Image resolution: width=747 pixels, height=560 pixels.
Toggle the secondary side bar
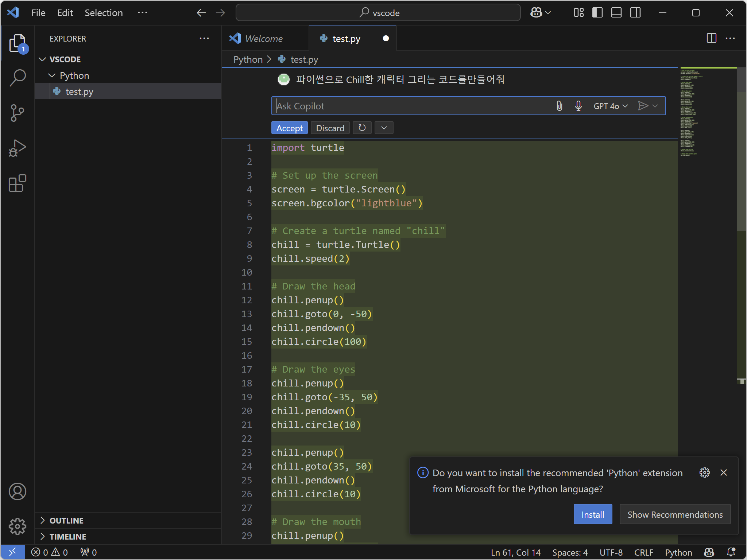pyautogui.click(x=635, y=13)
